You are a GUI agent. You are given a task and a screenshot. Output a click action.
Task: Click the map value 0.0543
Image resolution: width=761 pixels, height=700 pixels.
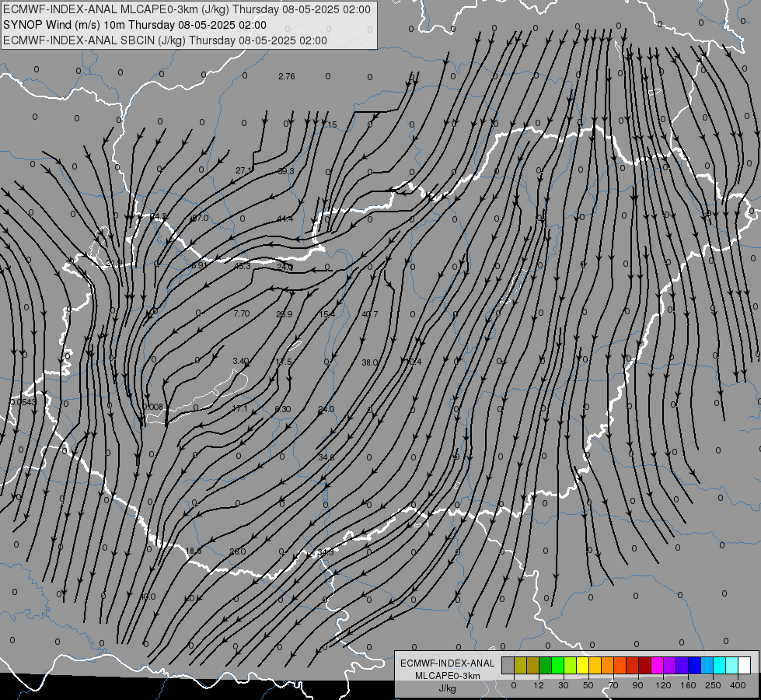point(23,402)
